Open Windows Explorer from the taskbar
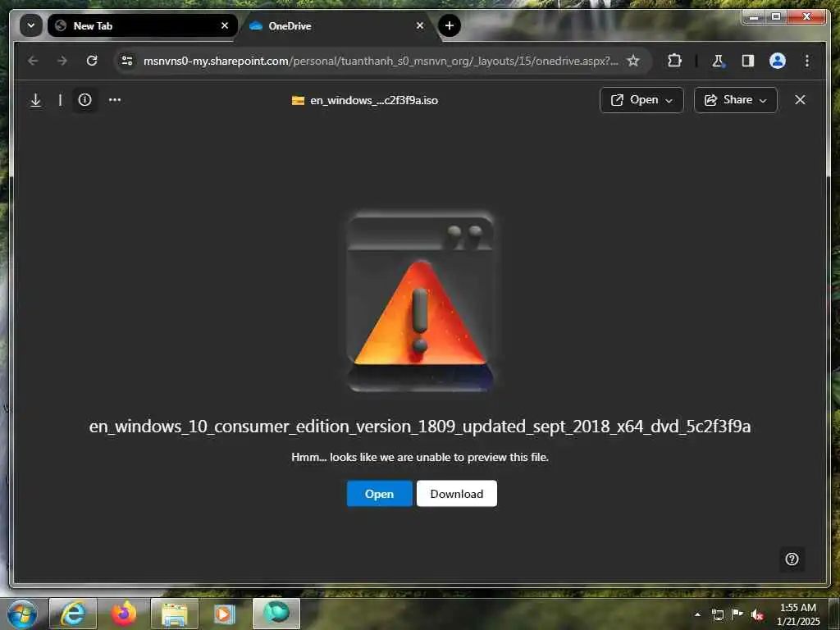Image resolution: width=840 pixels, height=630 pixels. point(175,614)
